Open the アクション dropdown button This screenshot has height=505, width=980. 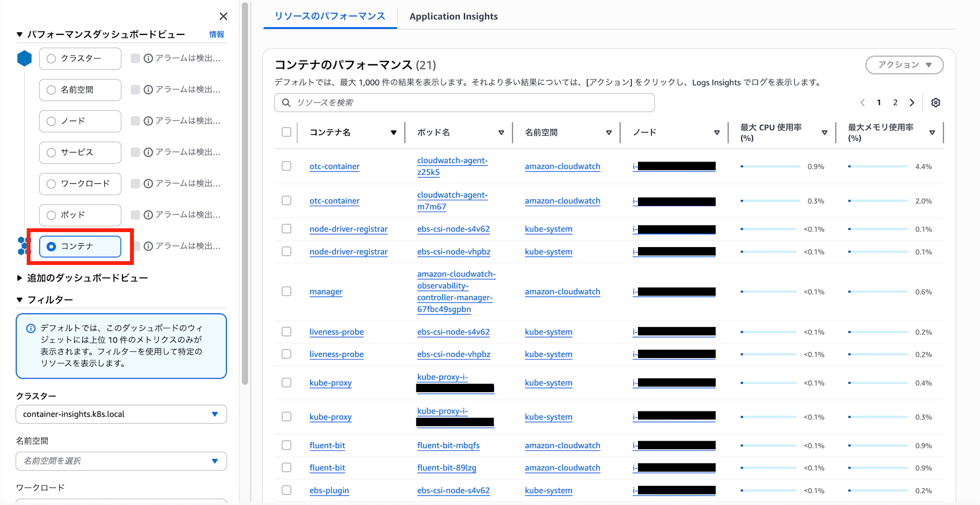point(905,65)
